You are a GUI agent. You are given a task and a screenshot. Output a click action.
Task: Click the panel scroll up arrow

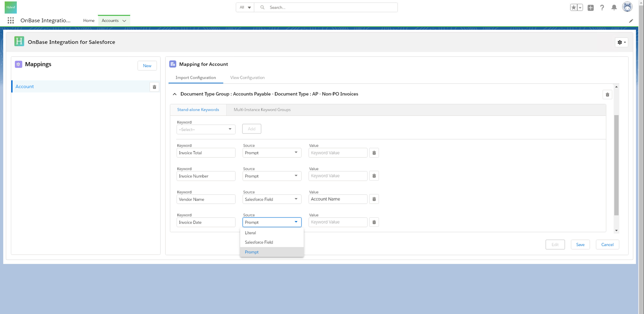pos(616,87)
